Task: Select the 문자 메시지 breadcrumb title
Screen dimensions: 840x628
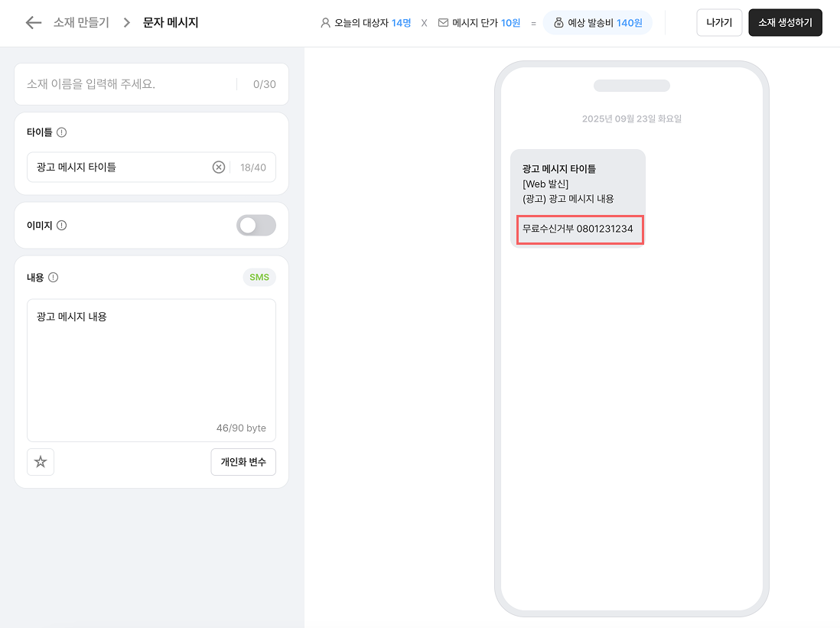Action: point(171,23)
